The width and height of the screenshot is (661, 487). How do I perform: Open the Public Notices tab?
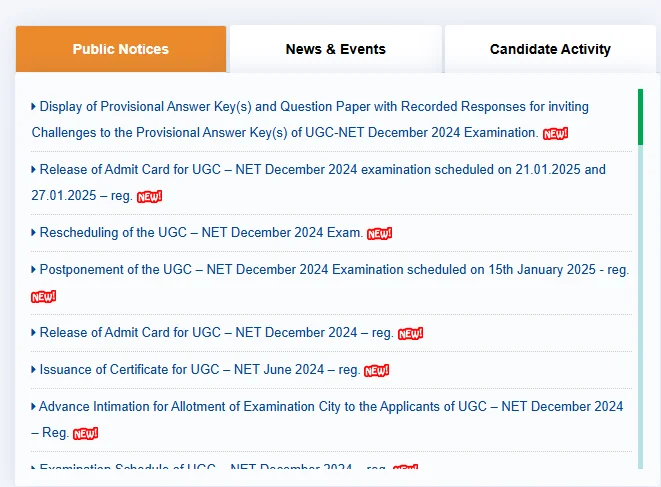(x=120, y=49)
